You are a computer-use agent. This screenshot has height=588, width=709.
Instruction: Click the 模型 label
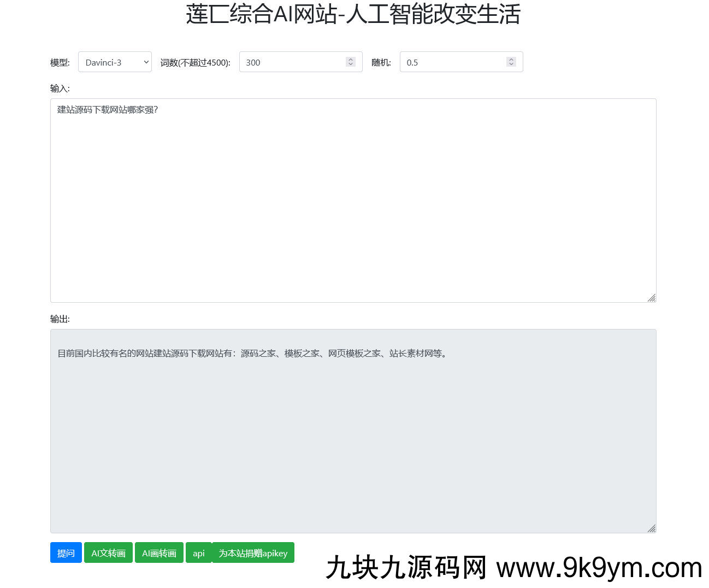coord(60,63)
